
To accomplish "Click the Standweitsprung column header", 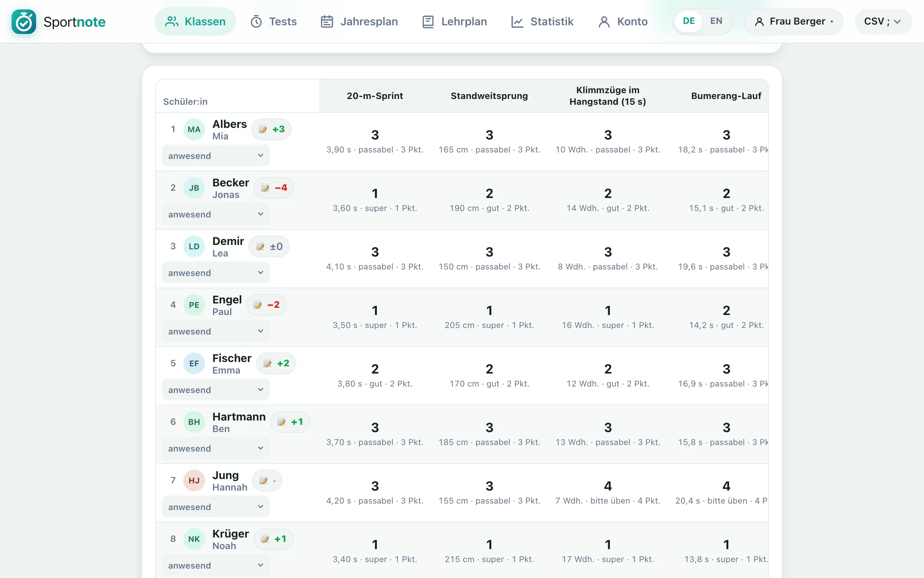I will pyautogui.click(x=489, y=96).
